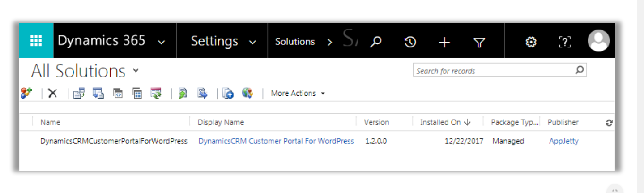Sort by the Name column header
The height and width of the screenshot is (193, 644).
click(x=50, y=122)
